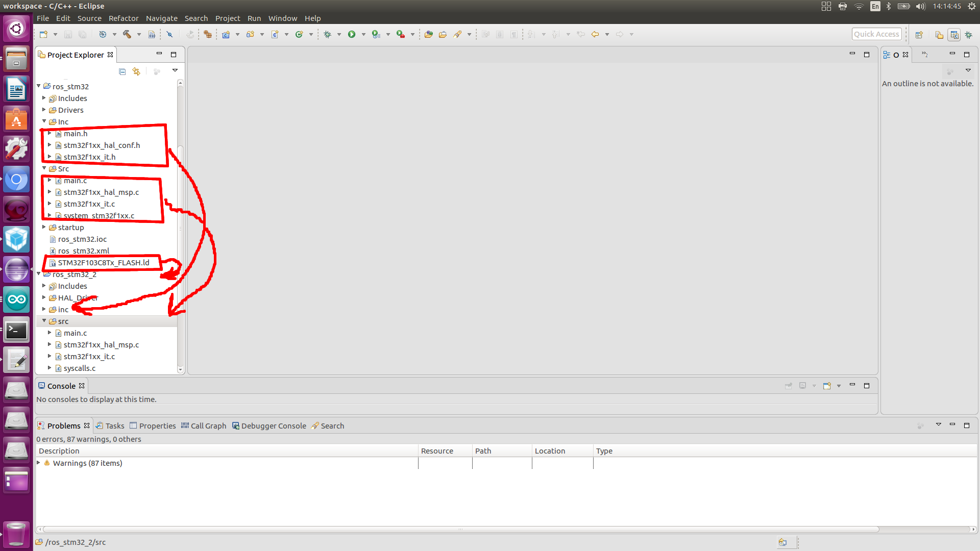Start Debug with the green bug icon
Screen dimensions: 980x551
[x=328, y=34]
